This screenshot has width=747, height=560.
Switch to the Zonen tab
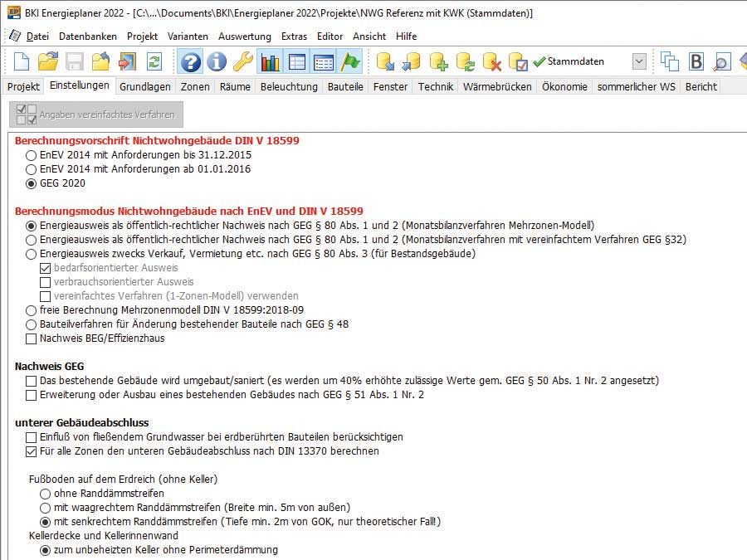tap(195, 86)
